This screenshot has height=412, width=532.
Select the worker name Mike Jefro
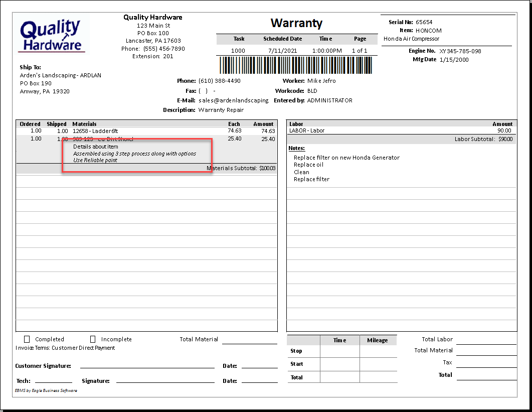coord(321,81)
